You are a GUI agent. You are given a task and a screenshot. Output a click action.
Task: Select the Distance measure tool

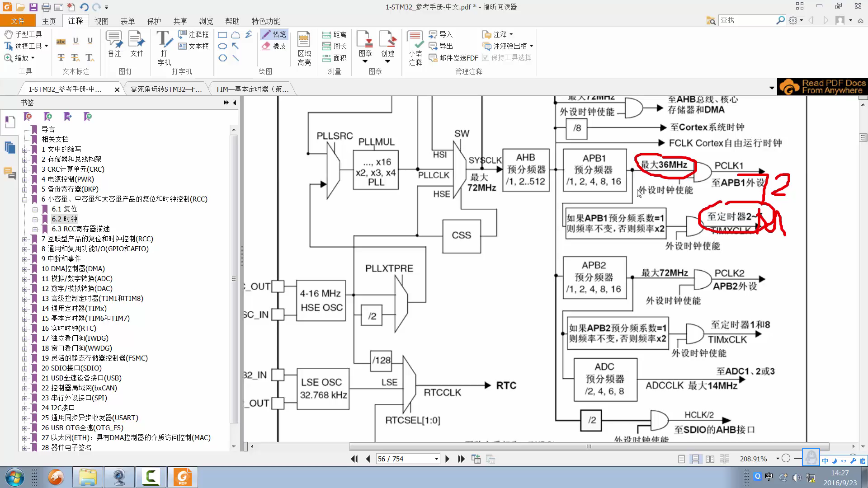(335, 35)
